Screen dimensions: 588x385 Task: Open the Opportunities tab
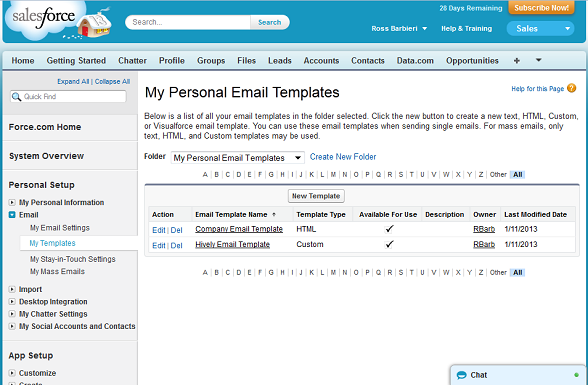pos(472,61)
